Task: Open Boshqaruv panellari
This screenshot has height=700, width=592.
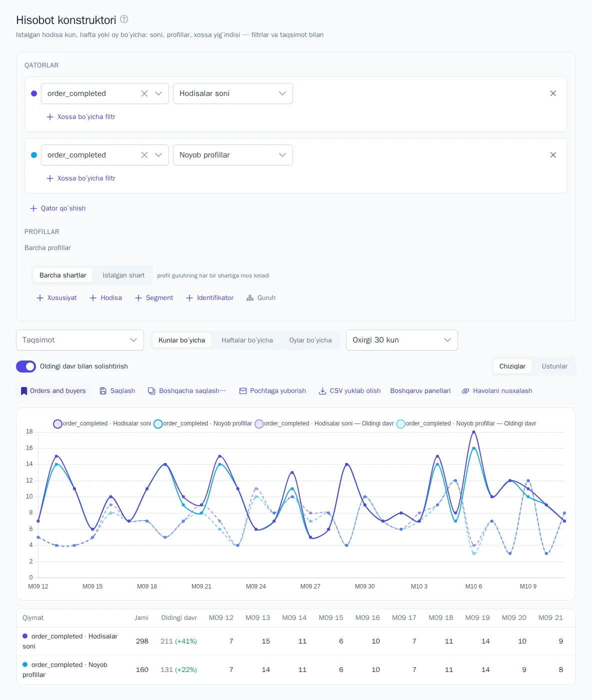Action: [420, 391]
